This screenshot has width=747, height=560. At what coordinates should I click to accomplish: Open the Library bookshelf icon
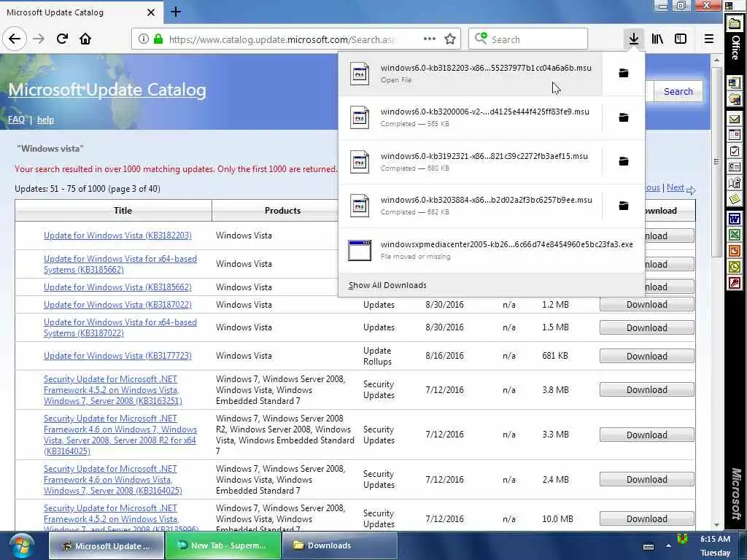click(657, 39)
